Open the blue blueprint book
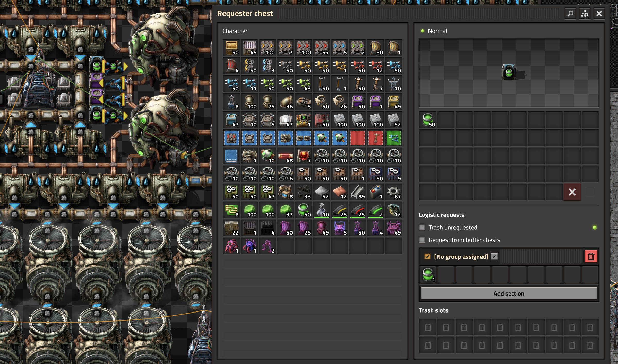Screen dimensions: 618x364 (231, 156)
